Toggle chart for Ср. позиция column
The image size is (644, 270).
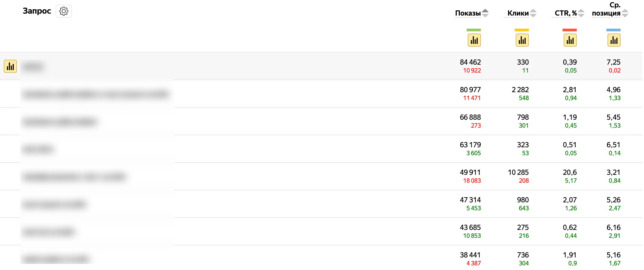tap(614, 40)
